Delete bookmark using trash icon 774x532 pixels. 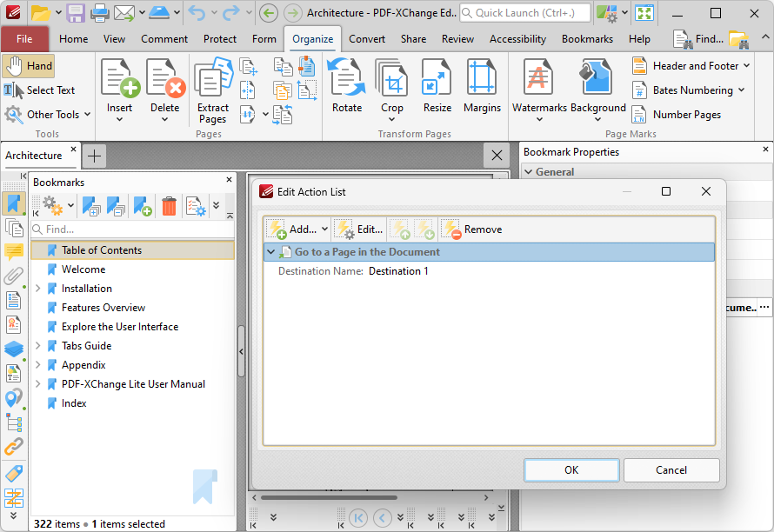169,206
